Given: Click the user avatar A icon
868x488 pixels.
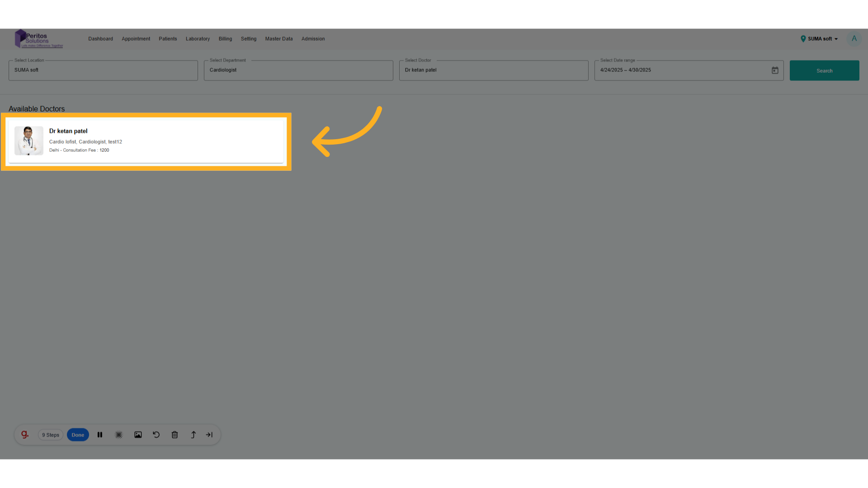Looking at the screenshot, I should [854, 39].
